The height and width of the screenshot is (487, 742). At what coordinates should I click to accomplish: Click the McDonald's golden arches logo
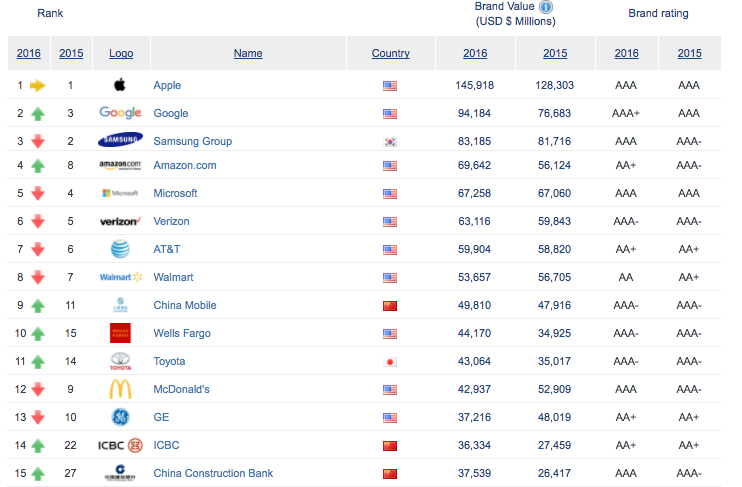click(x=120, y=389)
